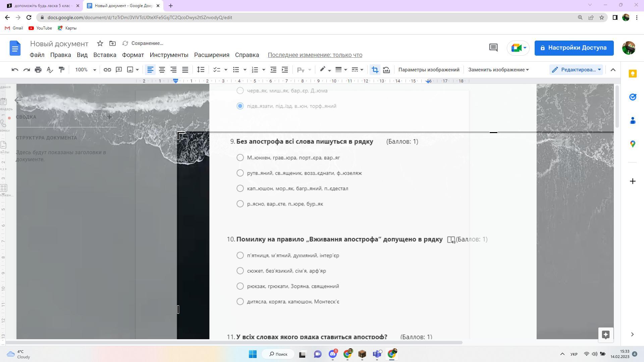Click the line spacing icon
The width and height of the screenshot is (644, 362).
(x=201, y=70)
